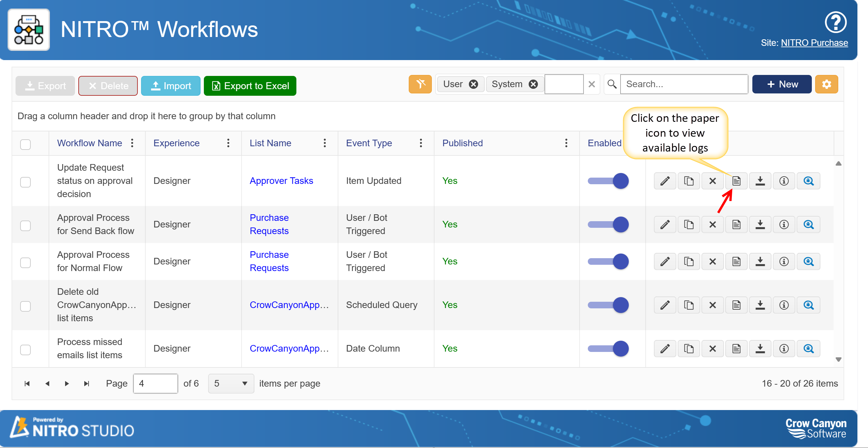Show info for Update Request status workflow
868x448 pixels.
tap(784, 181)
